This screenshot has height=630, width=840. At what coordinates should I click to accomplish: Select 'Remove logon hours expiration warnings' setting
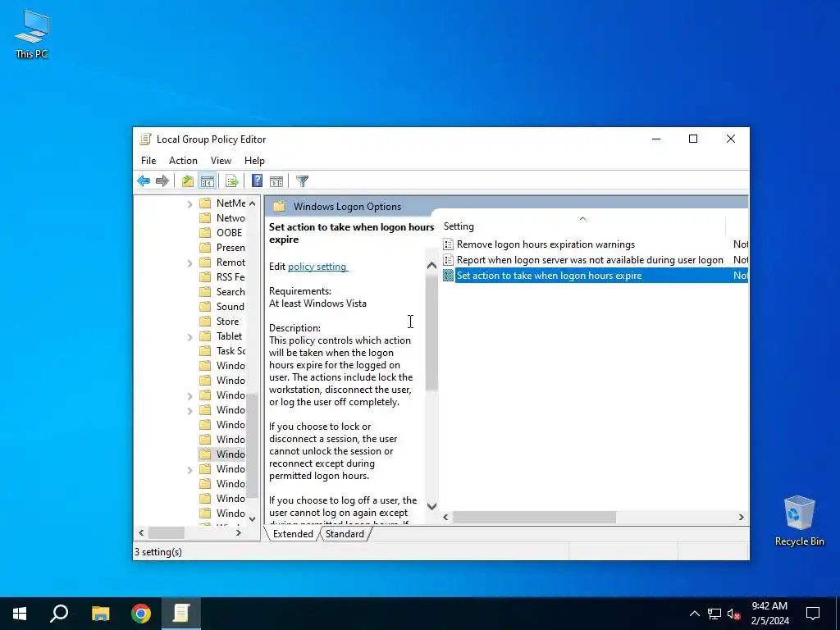point(546,244)
